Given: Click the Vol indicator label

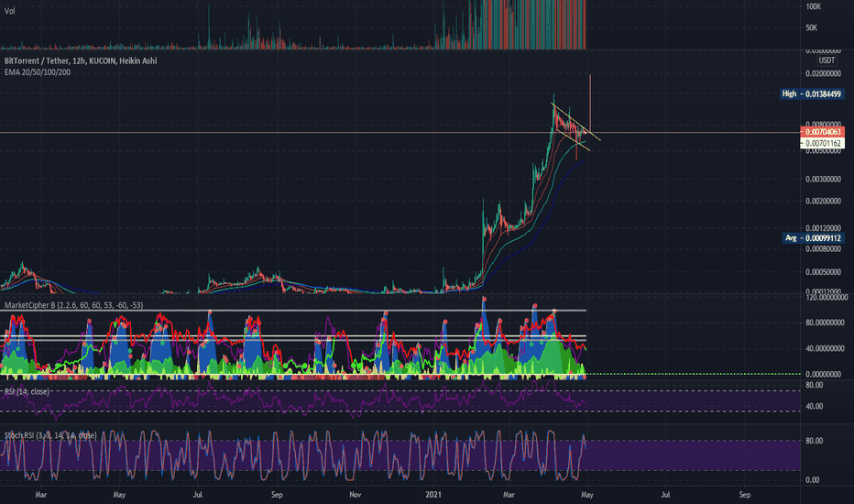Looking at the screenshot, I should 10,11.
